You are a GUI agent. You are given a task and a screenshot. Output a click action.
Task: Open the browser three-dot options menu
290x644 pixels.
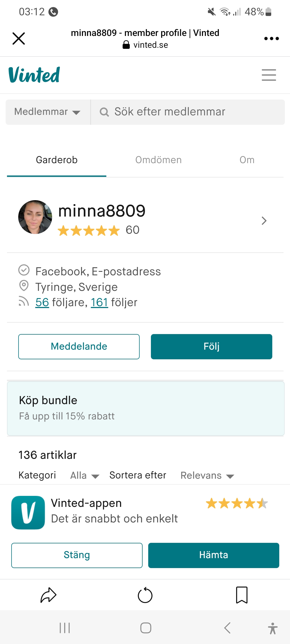point(271,39)
